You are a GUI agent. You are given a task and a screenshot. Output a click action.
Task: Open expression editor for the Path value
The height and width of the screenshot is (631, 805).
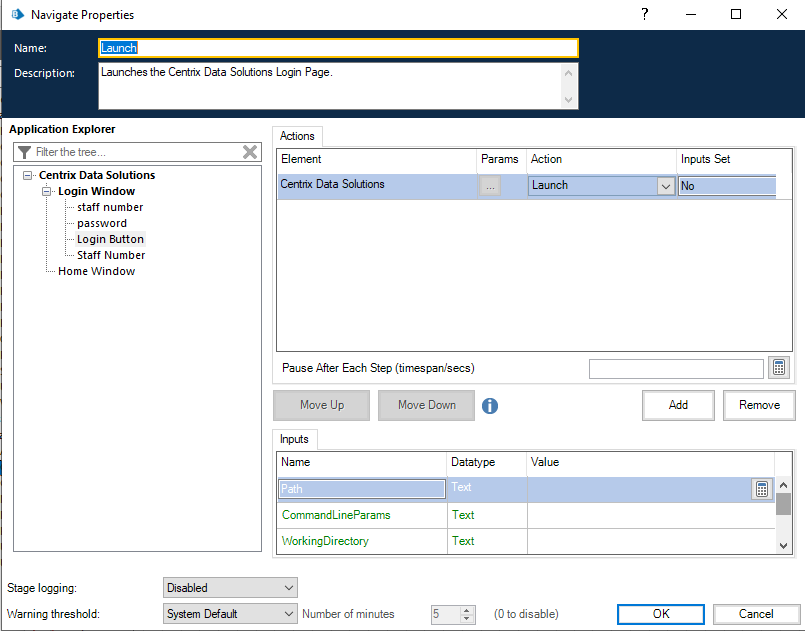(x=761, y=488)
